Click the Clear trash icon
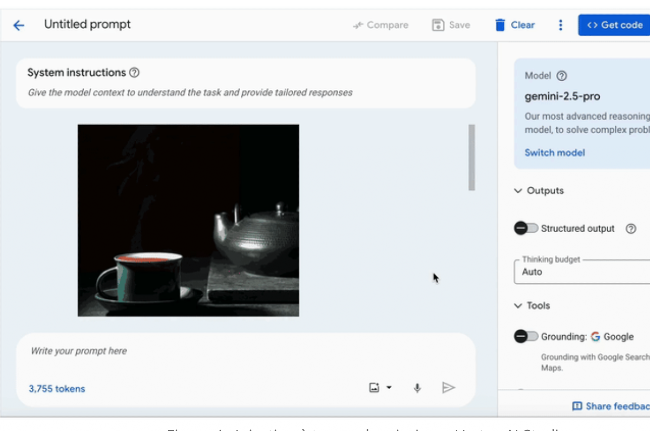This screenshot has height=433, width=650. 500,25
